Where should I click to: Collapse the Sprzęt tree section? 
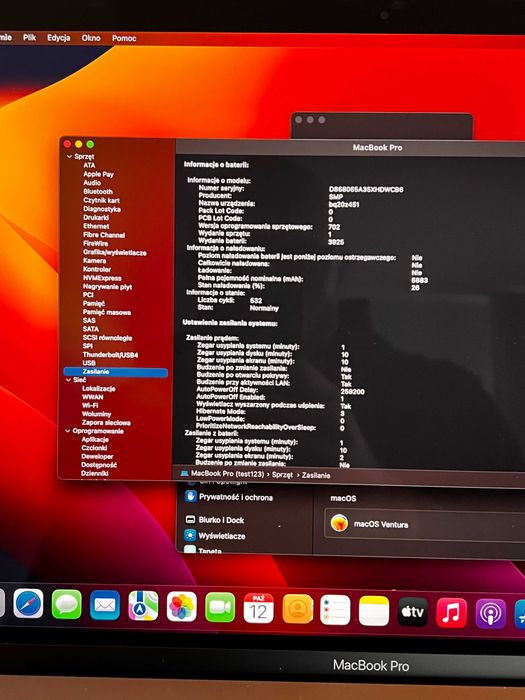(x=69, y=157)
